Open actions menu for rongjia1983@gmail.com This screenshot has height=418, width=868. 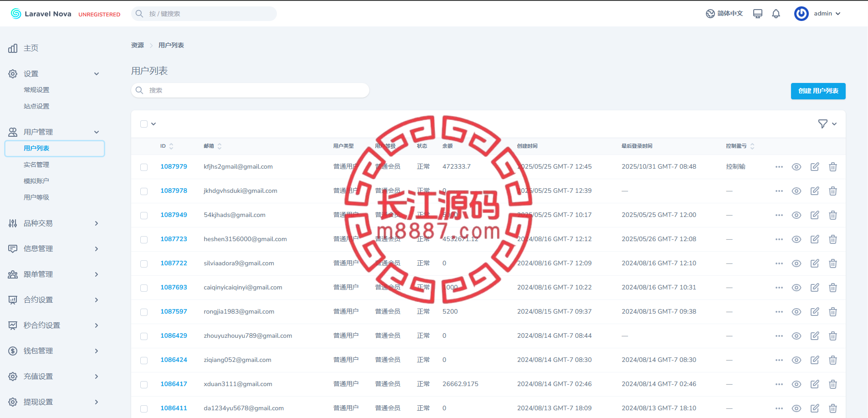click(x=779, y=312)
